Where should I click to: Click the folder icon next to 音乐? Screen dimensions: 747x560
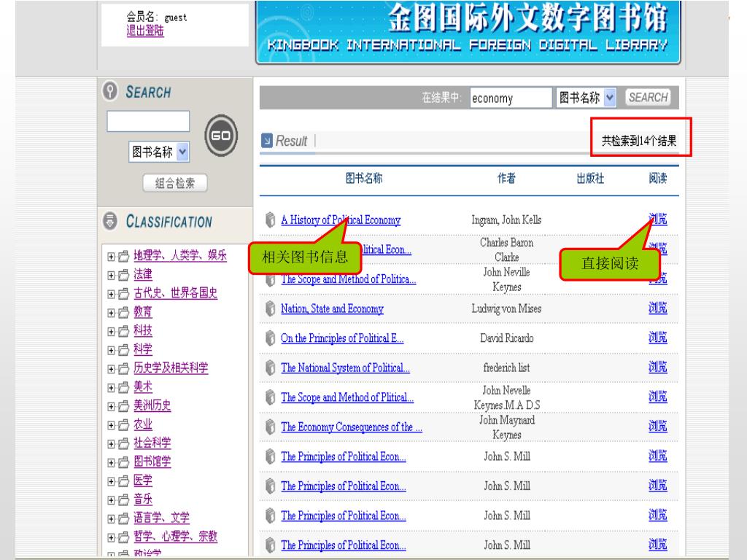click(x=123, y=500)
